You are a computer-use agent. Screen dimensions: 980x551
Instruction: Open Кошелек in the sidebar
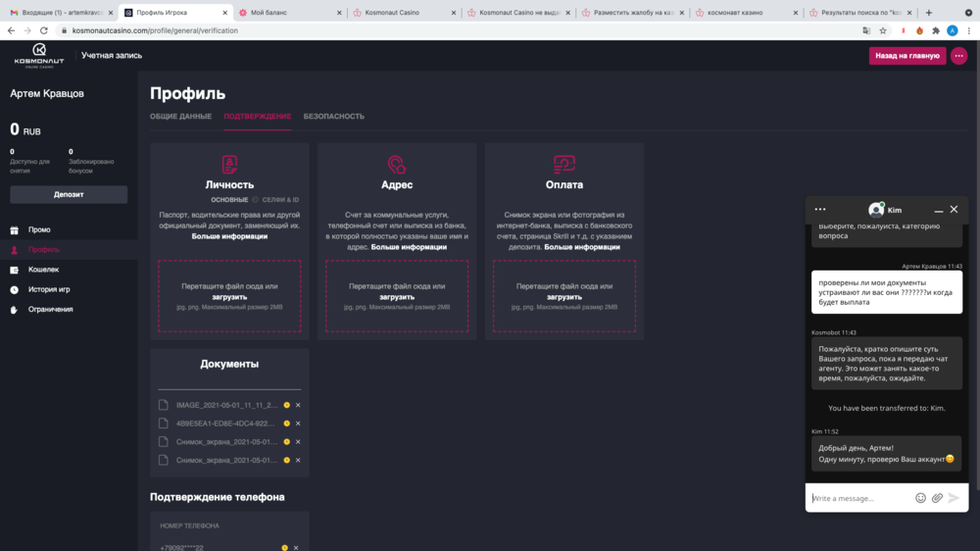(x=43, y=270)
